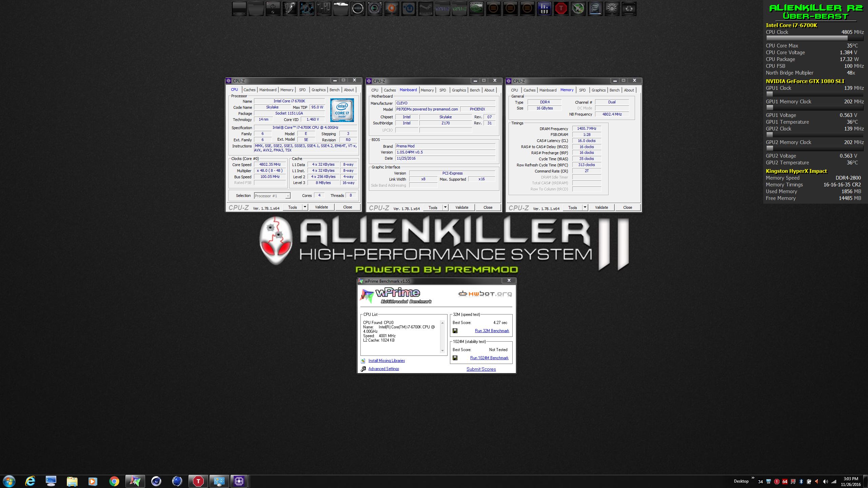This screenshot has width=868, height=488.
Task: Open the camera lens icon in top dock
Action: [x=375, y=8]
